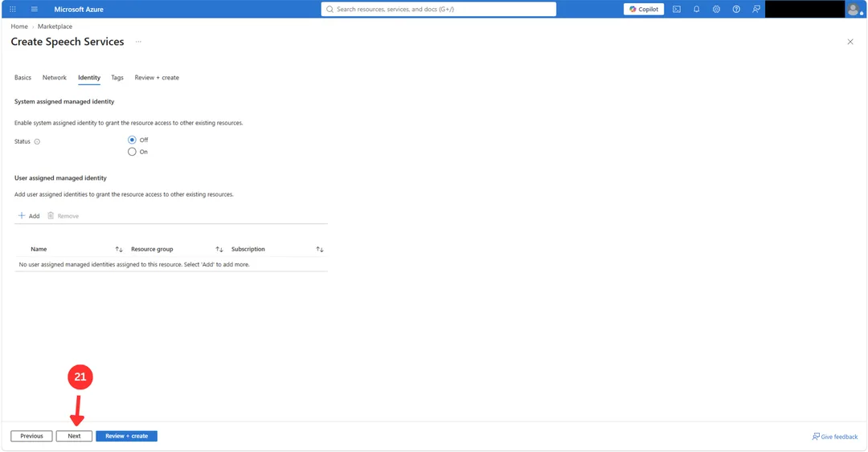Screen dimensions: 868x452
Task: Open the help question mark icon
Action: [736, 9]
